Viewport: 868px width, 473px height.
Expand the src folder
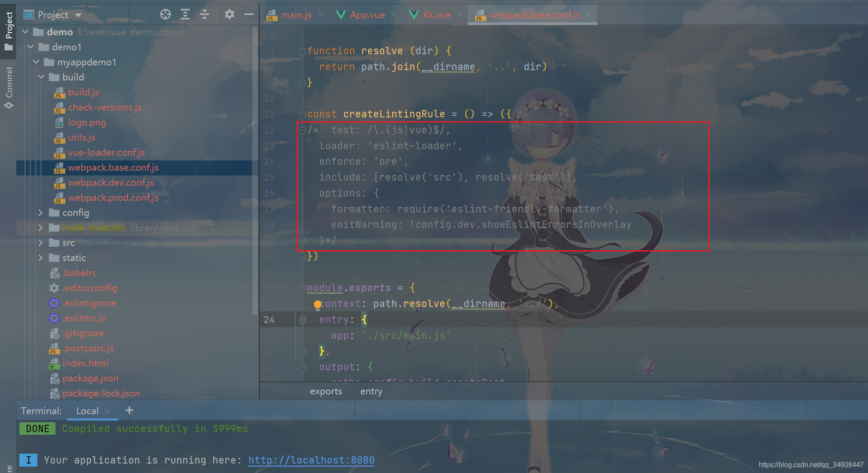coord(41,243)
